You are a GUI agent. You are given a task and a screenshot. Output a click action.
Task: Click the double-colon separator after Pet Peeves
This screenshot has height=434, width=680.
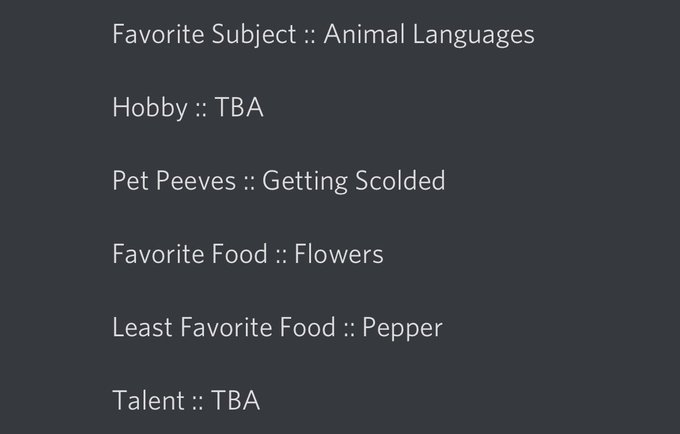point(249,184)
